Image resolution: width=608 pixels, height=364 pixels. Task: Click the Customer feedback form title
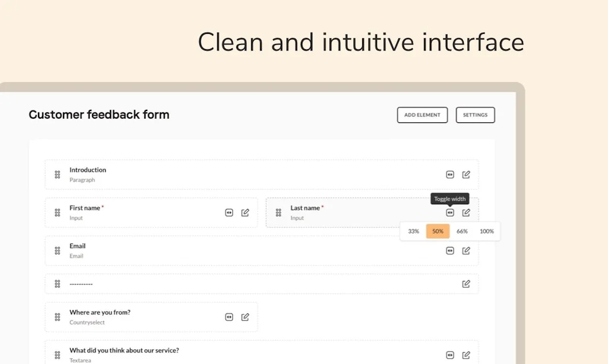[99, 115]
